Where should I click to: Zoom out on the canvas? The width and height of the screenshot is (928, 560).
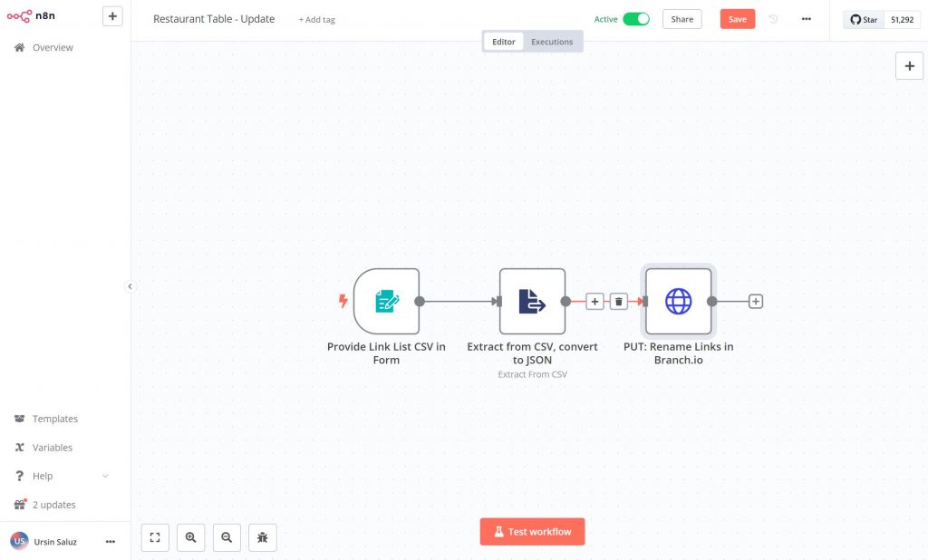coord(227,537)
